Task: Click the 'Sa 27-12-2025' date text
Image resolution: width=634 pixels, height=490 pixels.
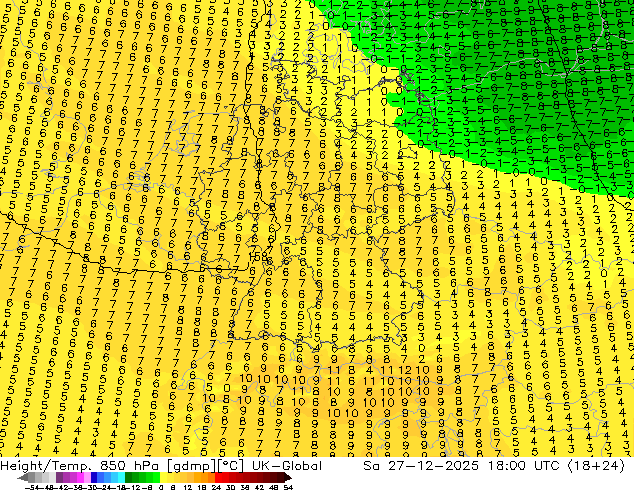Action: pos(421,466)
